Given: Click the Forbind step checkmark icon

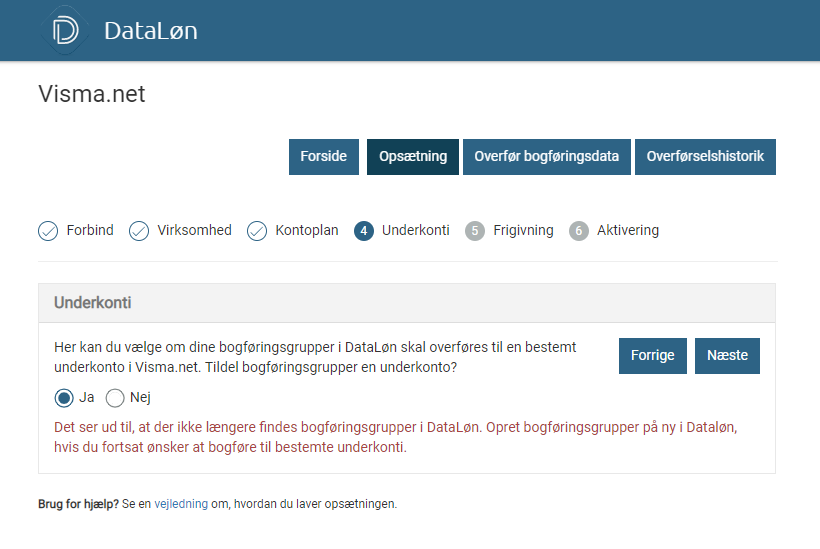Looking at the screenshot, I should tap(48, 231).
